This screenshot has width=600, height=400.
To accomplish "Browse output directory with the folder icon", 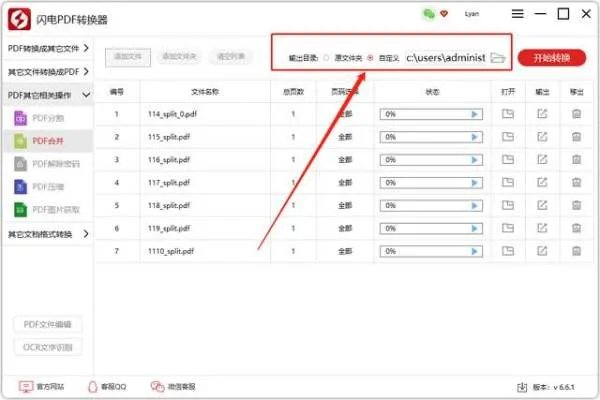I will point(498,58).
